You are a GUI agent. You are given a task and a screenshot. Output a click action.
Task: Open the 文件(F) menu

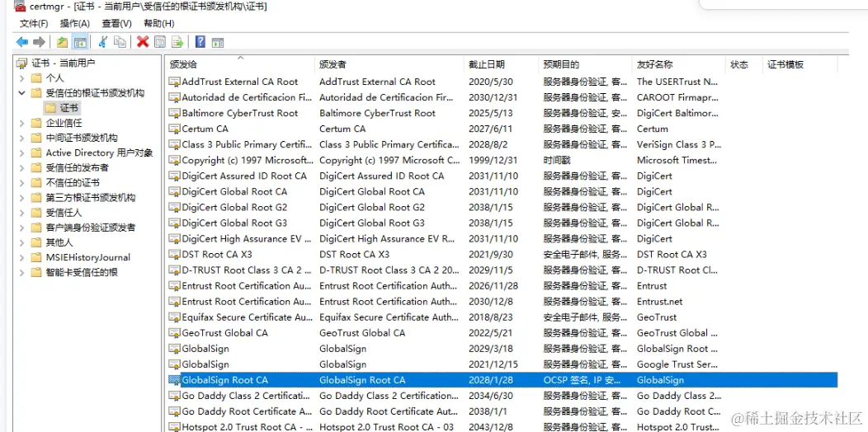pyautogui.click(x=34, y=23)
